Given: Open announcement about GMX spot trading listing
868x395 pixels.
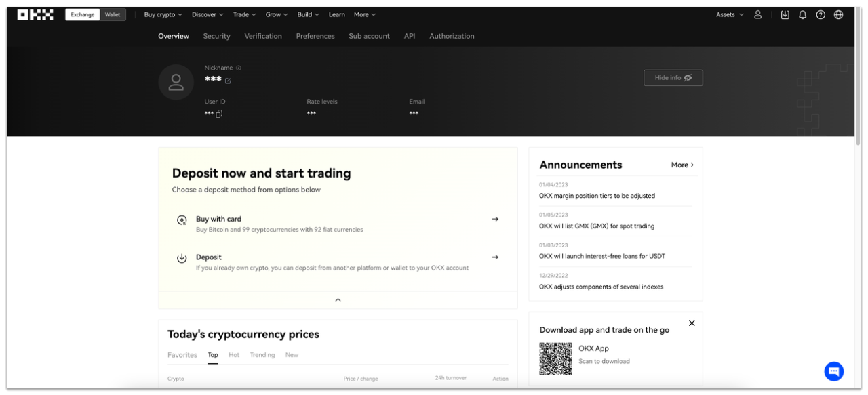Looking at the screenshot, I should tap(597, 226).
